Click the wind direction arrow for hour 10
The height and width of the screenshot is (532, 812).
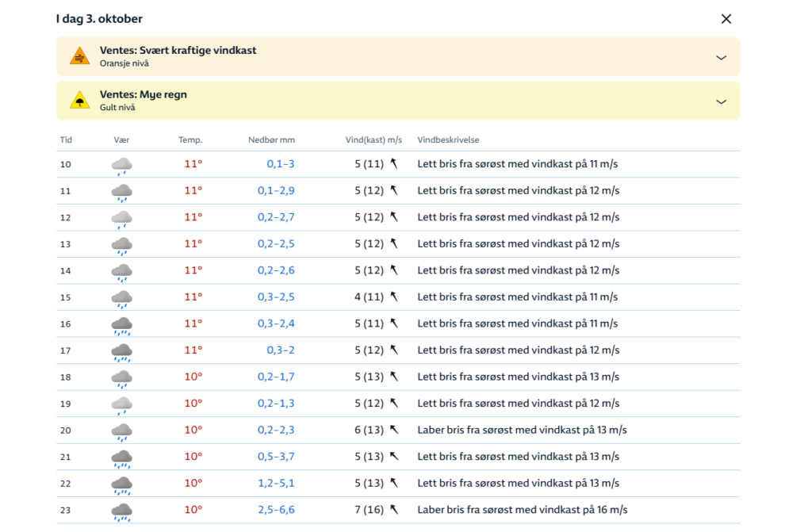tap(393, 164)
